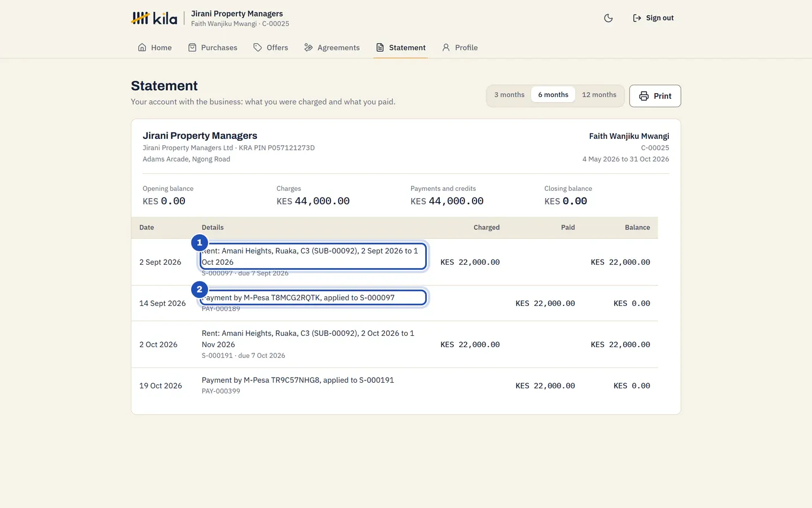Click the 2 Sept 2026 date cell
The image size is (812, 508).
pyautogui.click(x=160, y=262)
